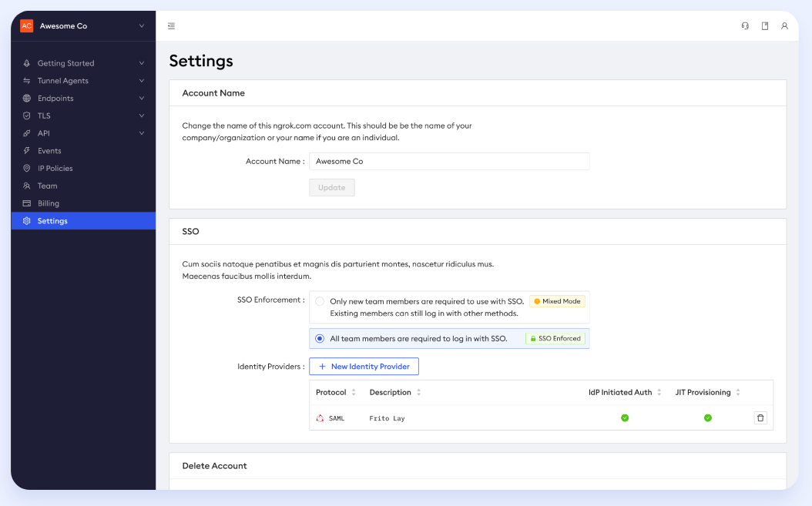Expand the Endpoints chevron
Image resolution: width=812 pixels, height=506 pixels.
click(x=142, y=99)
